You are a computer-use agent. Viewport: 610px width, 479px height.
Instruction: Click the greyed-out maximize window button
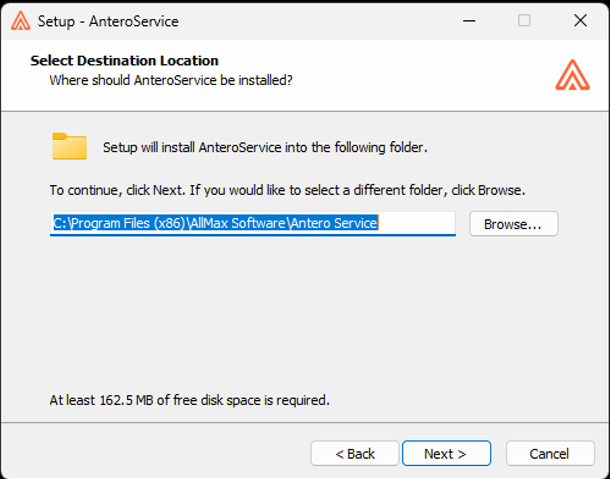pyautogui.click(x=524, y=20)
